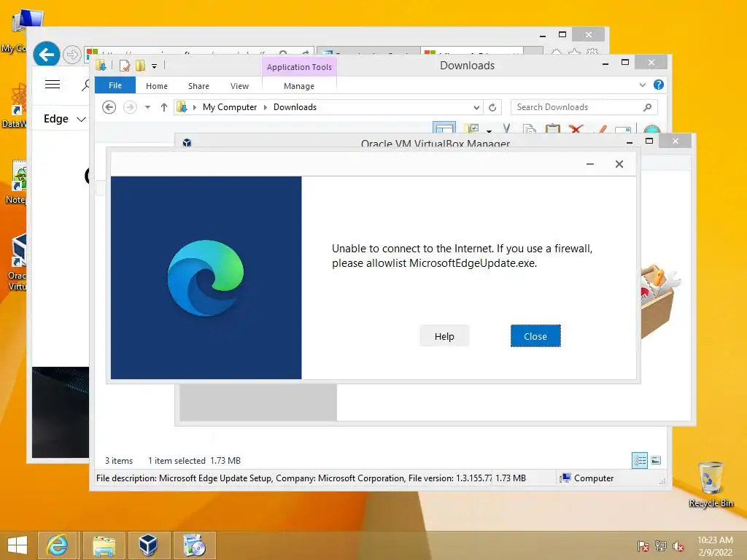This screenshot has width=747, height=560.
Task: Open the Customize Quick Access Toolbar dropdown
Action: (x=155, y=66)
